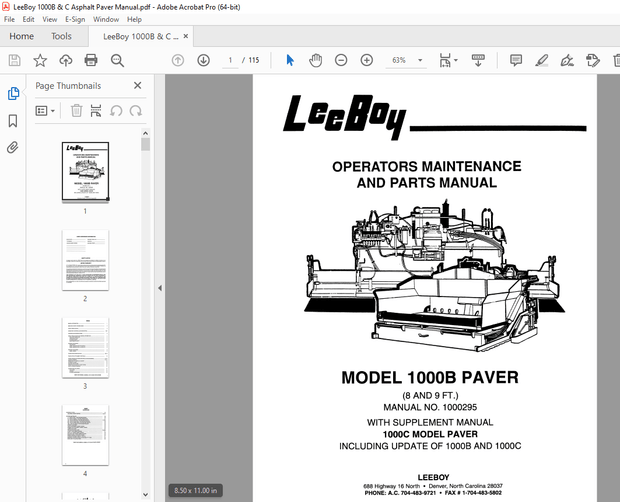The width and height of the screenshot is (620, 502).
Task: Click the OPERATORS MAINTENANCE title text
Action: point(427,166)
